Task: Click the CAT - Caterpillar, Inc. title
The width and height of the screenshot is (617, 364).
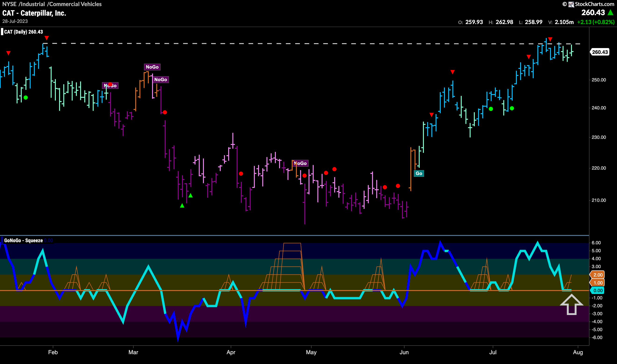Action: pyautogui.click(x=34, y=13)
